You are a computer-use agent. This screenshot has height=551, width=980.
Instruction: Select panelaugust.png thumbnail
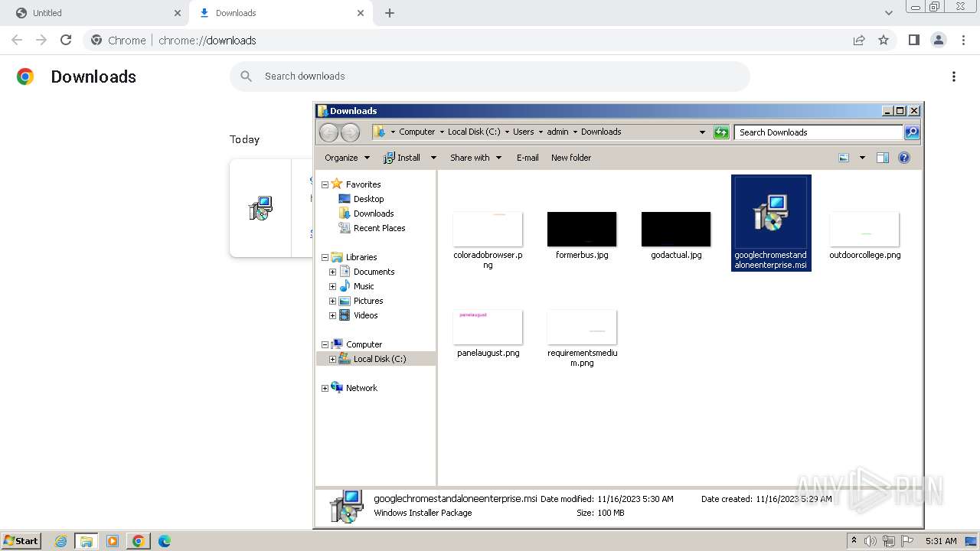point(488,327)
